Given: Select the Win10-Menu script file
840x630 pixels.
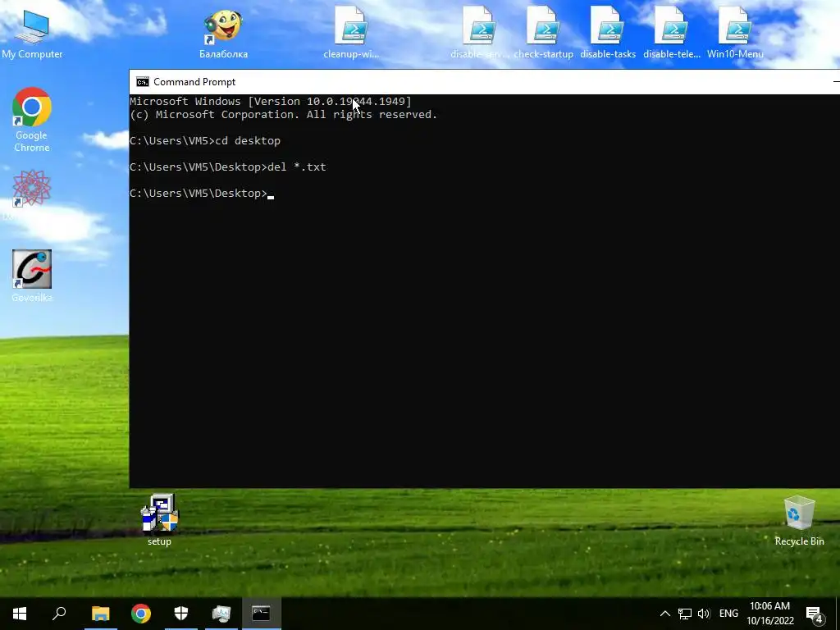Looking at the screenshot, I should (x=735, y=32).
